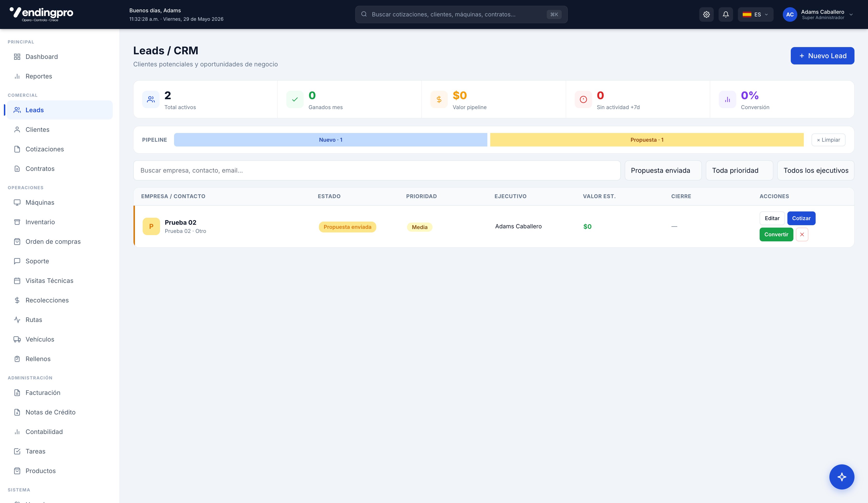Open the AI assistant floating button

841,477
